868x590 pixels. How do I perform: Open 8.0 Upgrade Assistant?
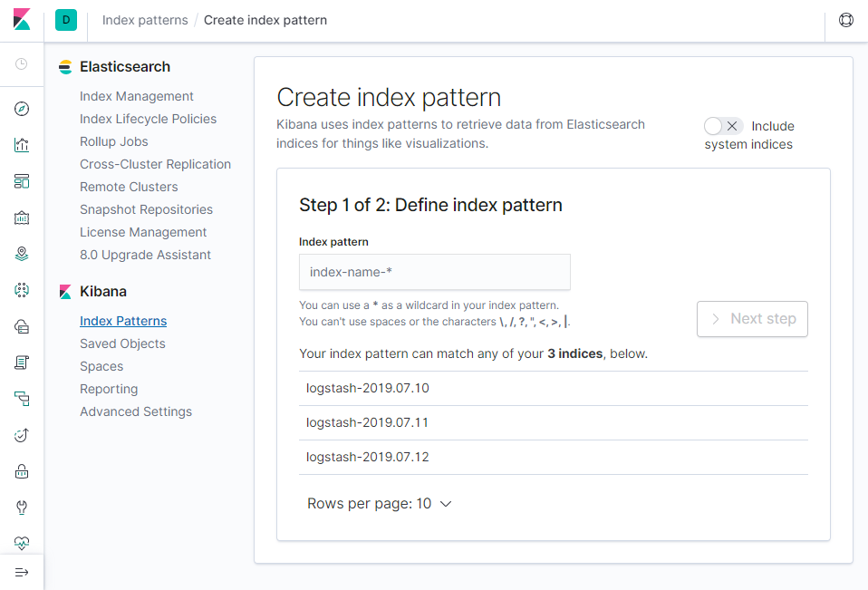145,256
